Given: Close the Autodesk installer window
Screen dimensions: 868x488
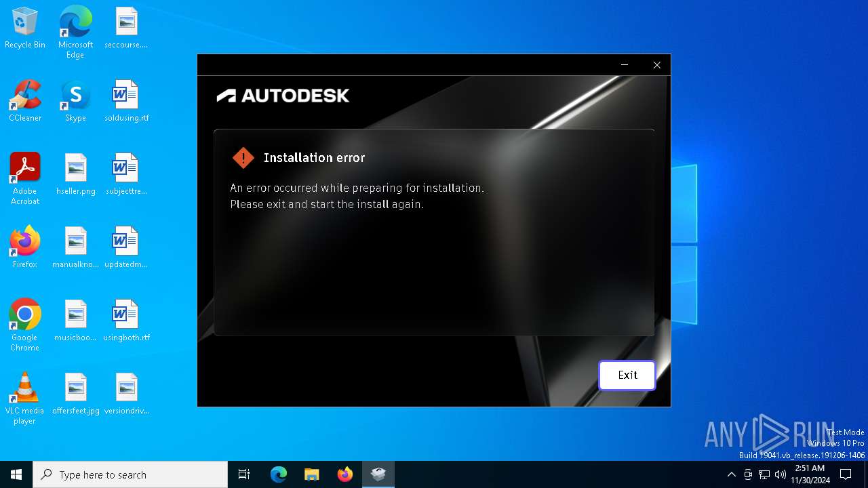Looking at the screenshot, I should (656, 65).
